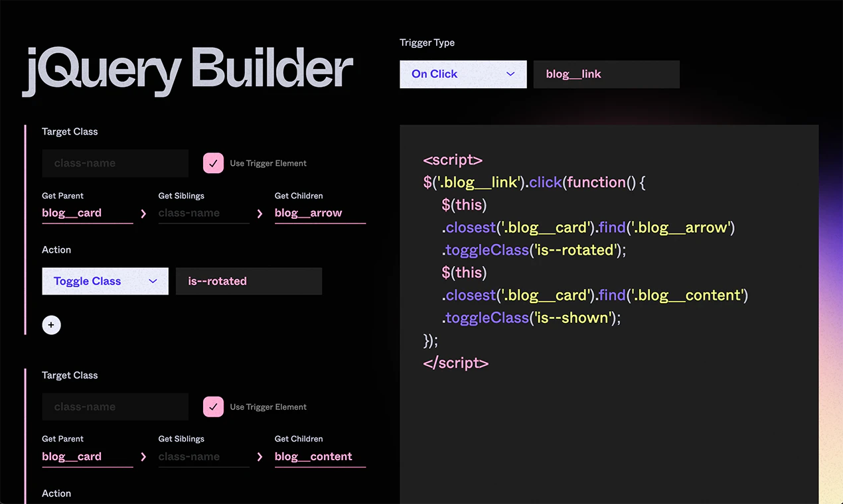This screenshot has height=504, width=843.
Task: Click arrow before the blog__arrow children field
Action: point(260,214)
